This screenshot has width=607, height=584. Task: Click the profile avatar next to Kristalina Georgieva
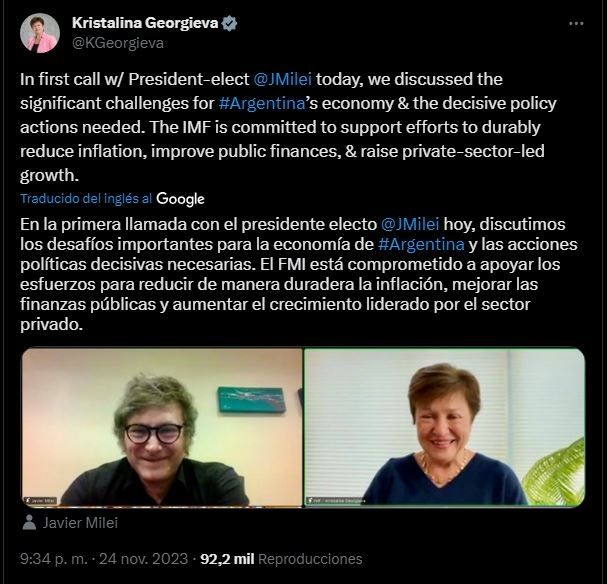(40, 33)
